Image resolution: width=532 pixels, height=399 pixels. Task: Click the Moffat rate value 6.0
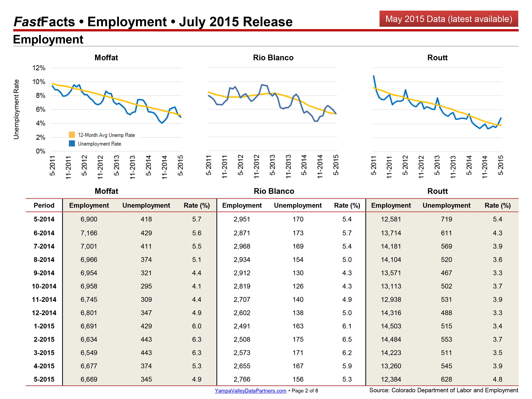coord(197,326)
